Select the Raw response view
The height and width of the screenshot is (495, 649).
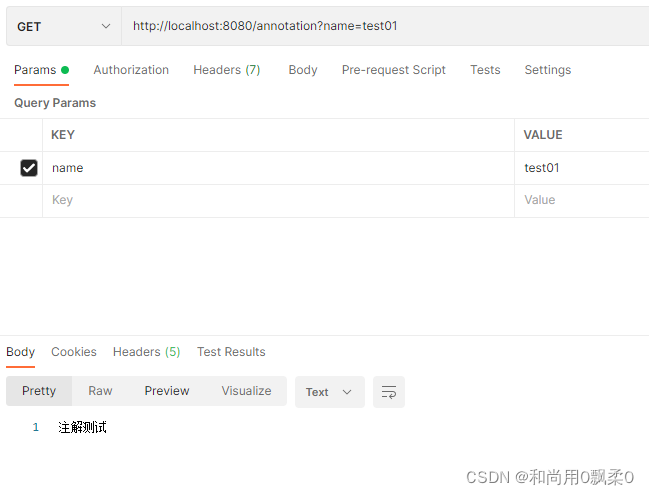100,391
